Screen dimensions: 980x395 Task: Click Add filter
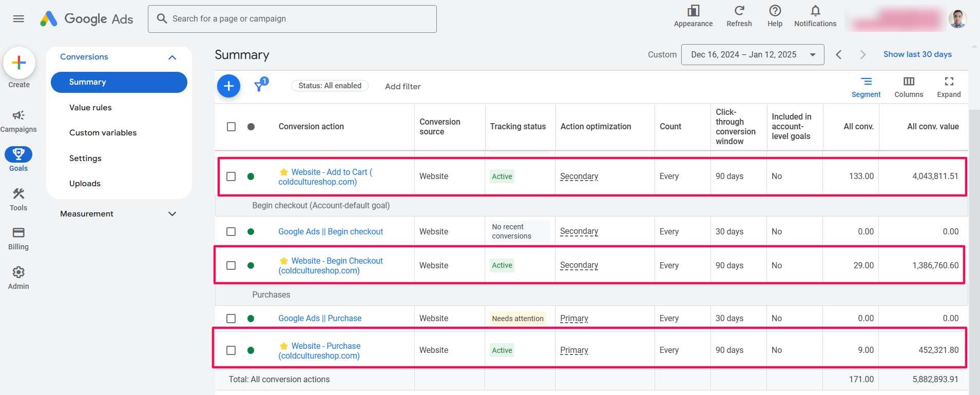(x=403, y=86)
